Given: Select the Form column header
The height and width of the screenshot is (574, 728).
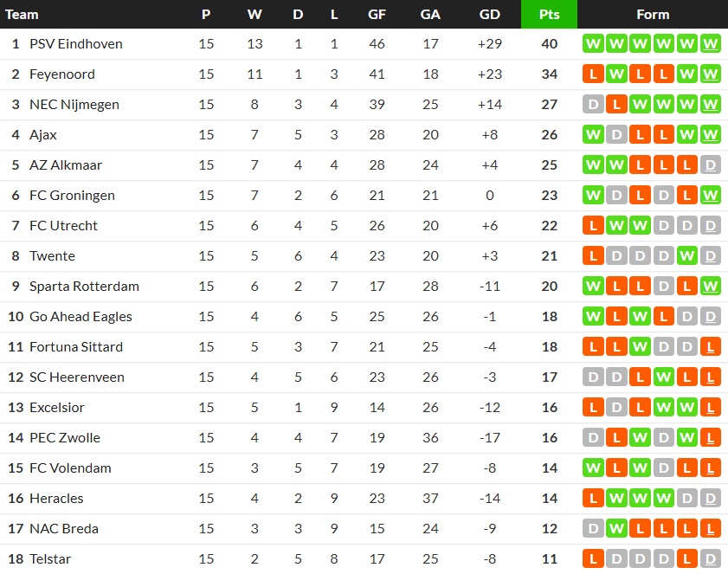Looking at the screenshot, I should pos(652,15).
